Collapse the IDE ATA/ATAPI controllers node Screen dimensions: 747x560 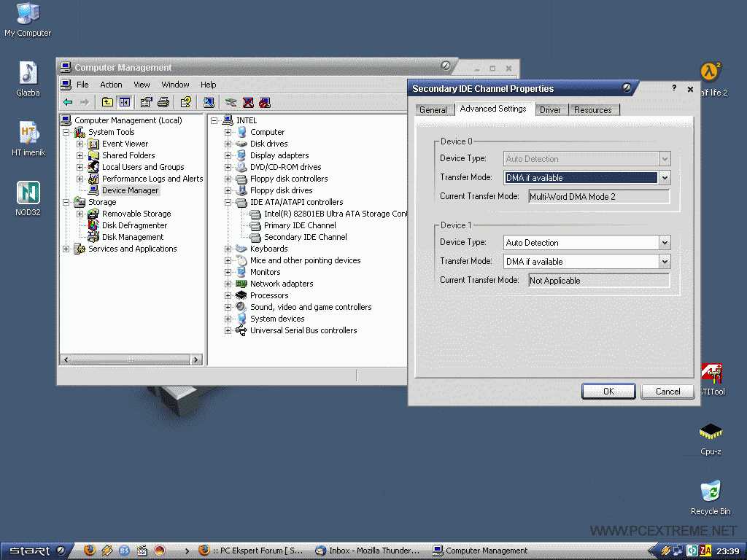click(228, 202)
